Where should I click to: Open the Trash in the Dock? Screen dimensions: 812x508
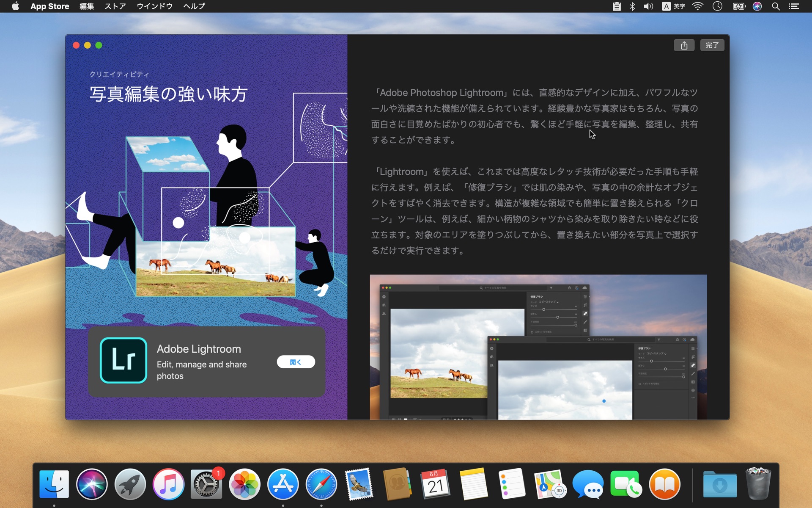click(758, 484)
